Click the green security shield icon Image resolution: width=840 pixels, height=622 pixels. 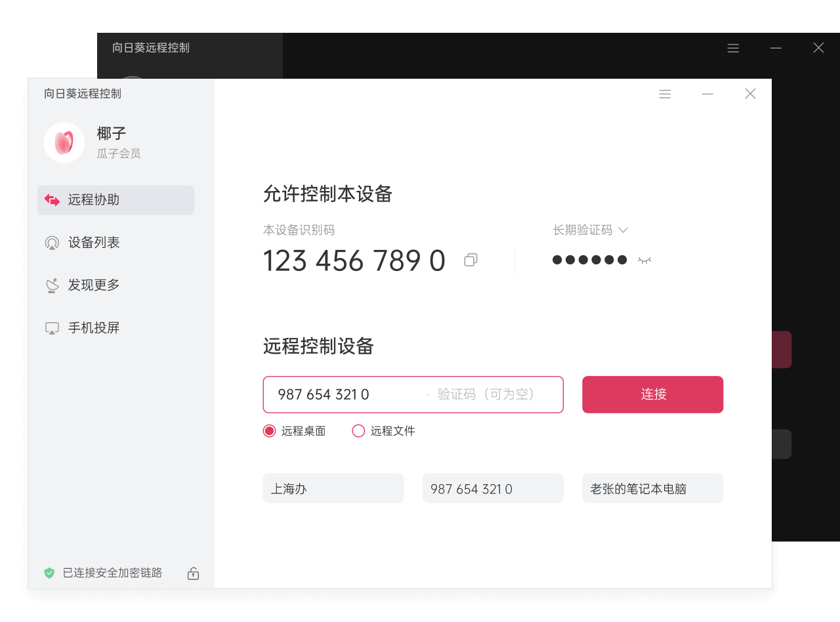49,573
